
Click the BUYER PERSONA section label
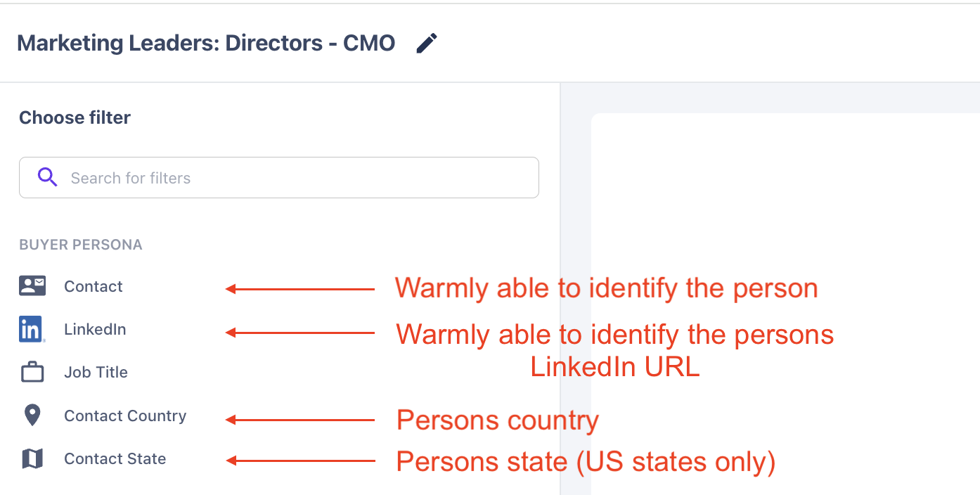click(81, 245)
